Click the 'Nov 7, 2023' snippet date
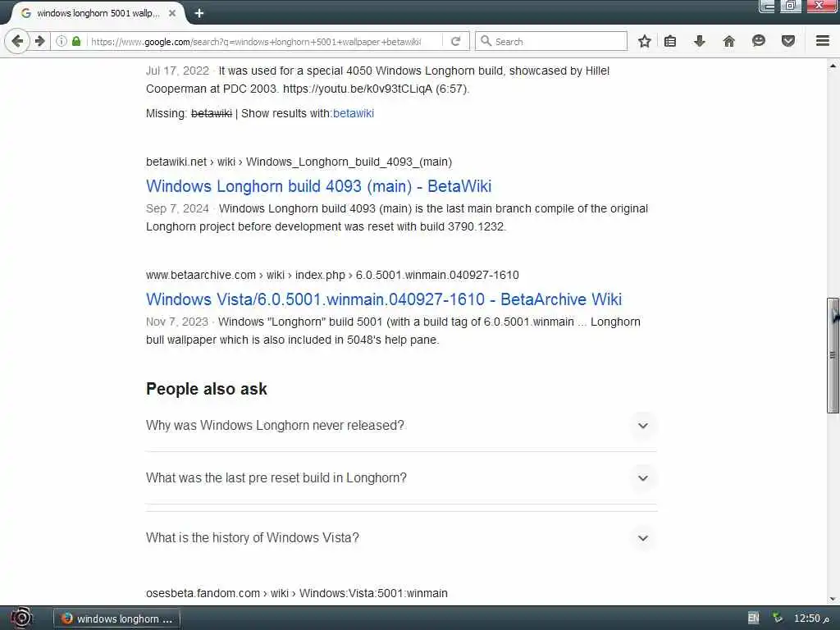 (x=177, y=322)
